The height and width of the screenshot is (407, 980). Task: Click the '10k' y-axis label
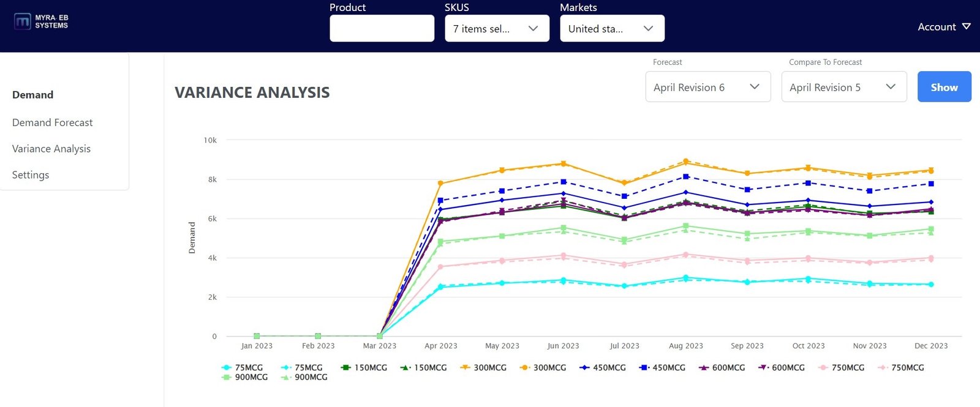click(210, 140)
